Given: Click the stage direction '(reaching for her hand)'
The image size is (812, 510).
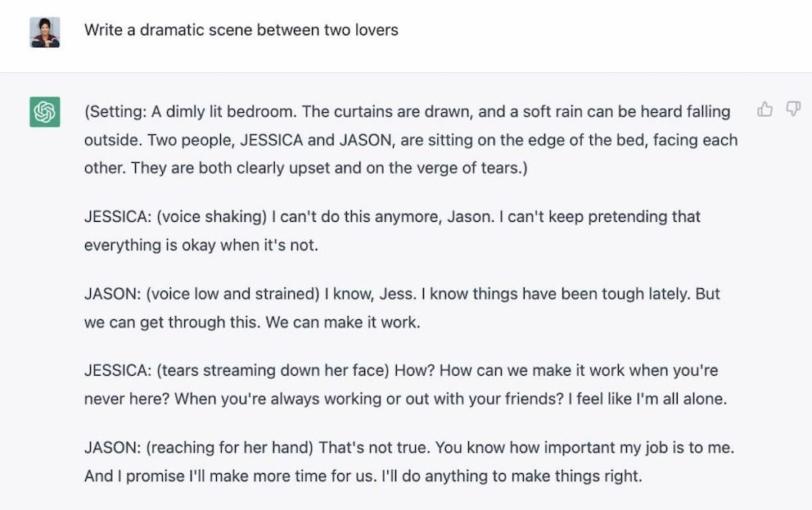Looking at the screenshot, I should tap(229, 447).
